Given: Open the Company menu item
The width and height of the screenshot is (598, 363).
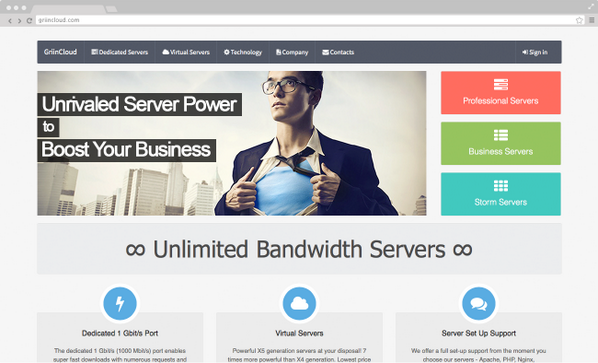Looking at the screenshot, I should [292, 52].
